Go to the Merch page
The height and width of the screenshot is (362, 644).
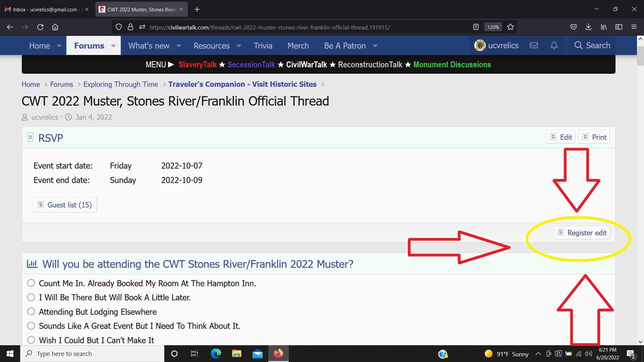click(298, 46)
